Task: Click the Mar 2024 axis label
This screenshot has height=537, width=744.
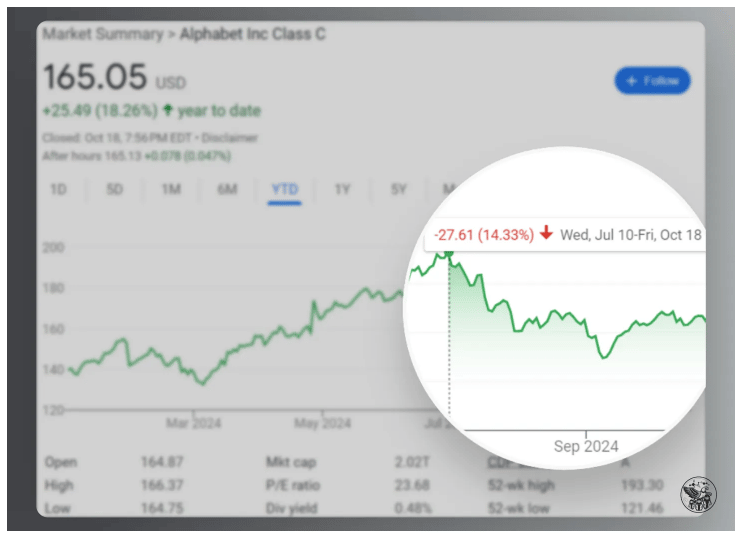Action: [192, 423]
